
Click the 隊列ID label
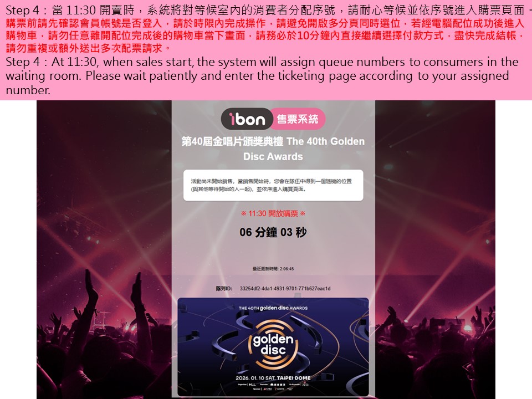point(224,288)
